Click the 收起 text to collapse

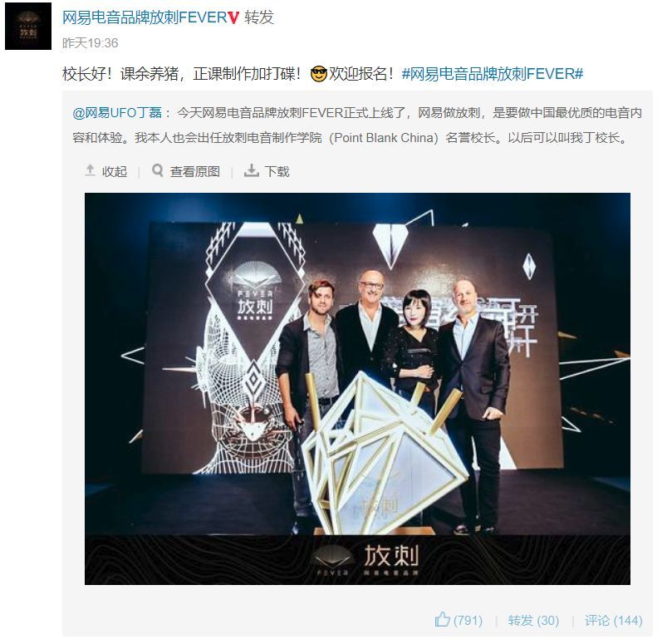(115, 171)
